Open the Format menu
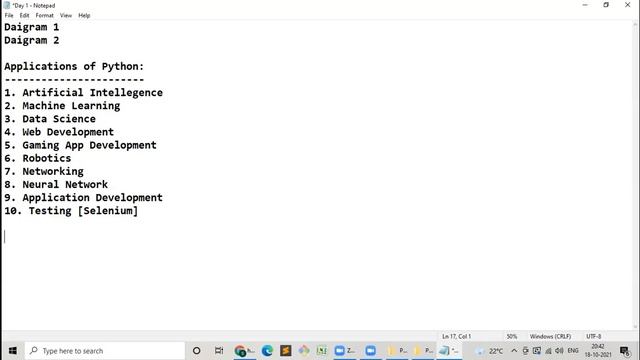The height and width of the screenshot is (360, 640). pos(44,16)
